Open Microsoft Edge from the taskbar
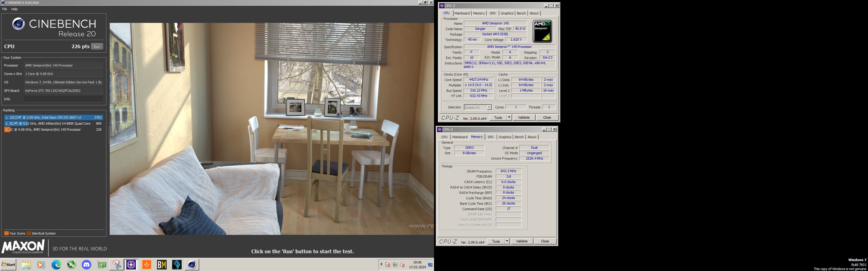868x271 pixels. tap(56, 265)
